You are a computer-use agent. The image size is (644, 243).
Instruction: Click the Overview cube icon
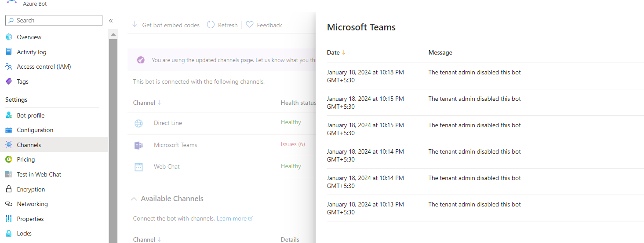tap(9, 37)
